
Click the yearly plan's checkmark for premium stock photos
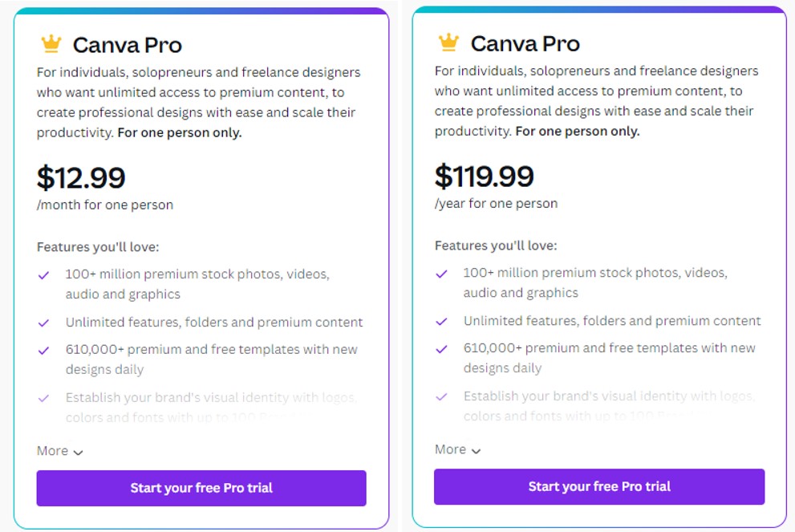(442, 274)
